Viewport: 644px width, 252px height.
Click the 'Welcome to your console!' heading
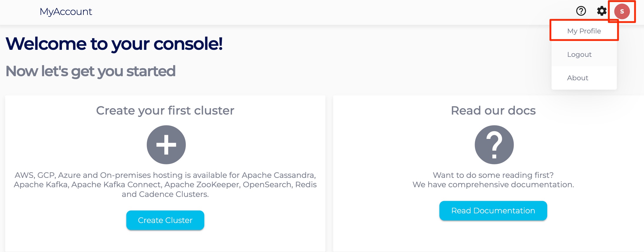114,44
